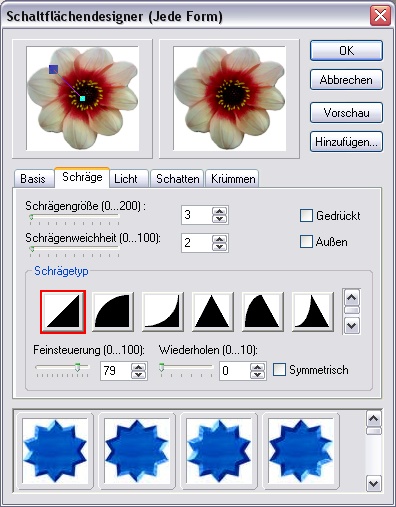
Task: Decrease Schrägenweichheit with down arrow
Action: [219, 246]
